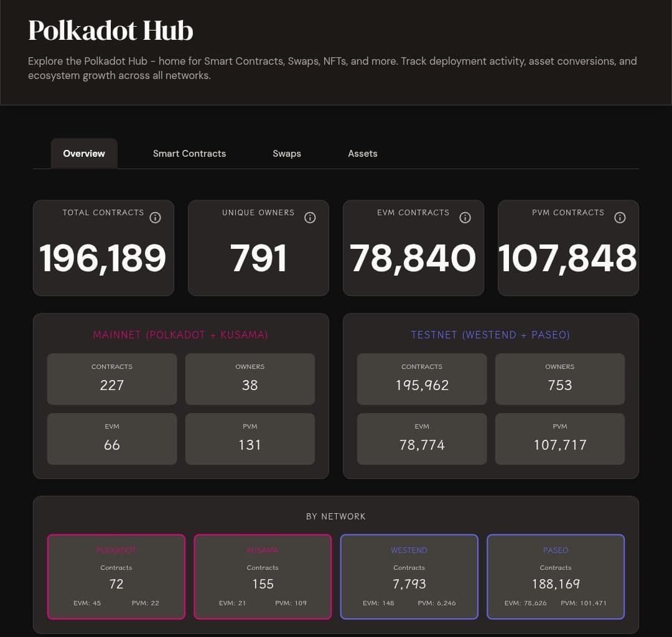This screenshot has height=637, width=672.
Task: Switch to the Overview tab
Action: (84, 154)
